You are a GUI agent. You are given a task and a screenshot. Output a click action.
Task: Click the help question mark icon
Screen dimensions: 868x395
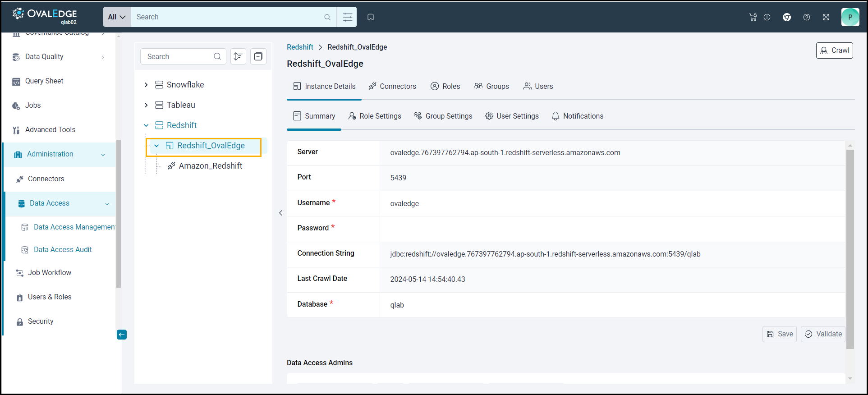[x=807, y=17]
